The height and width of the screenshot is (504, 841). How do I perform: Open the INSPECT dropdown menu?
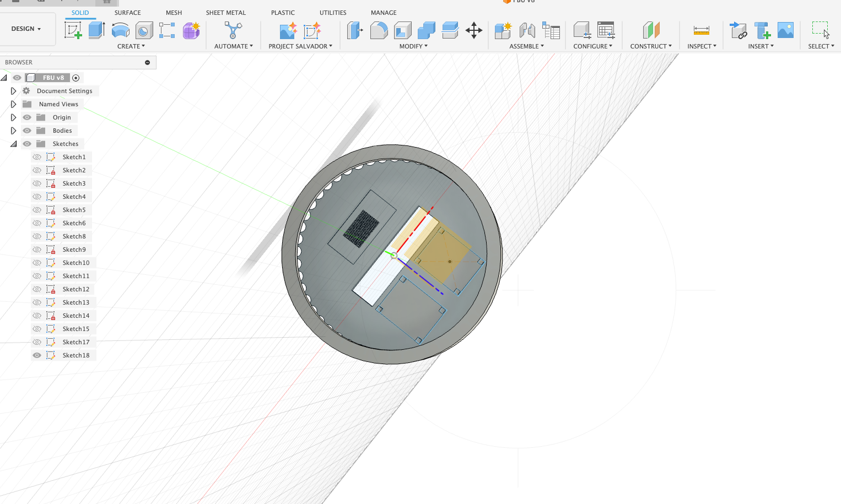click(702, 46)
